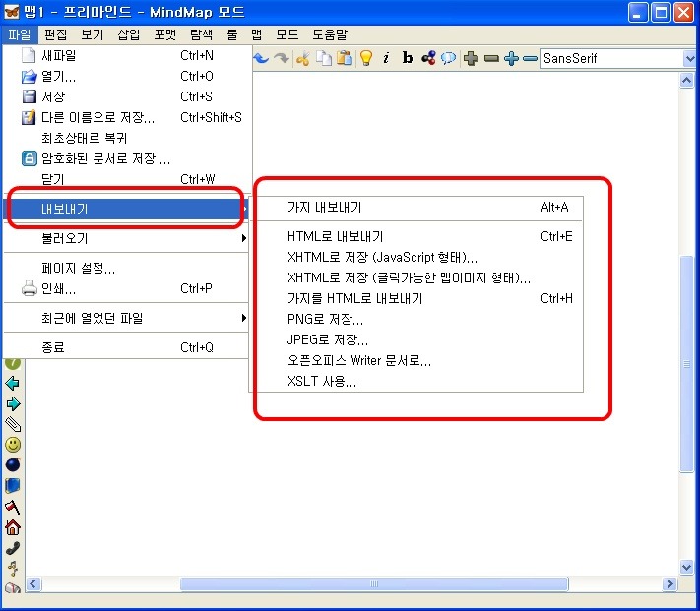Open the SansSerif font dropdown
Viewport: 700px width, 611px height.
(x=689, y=58)
